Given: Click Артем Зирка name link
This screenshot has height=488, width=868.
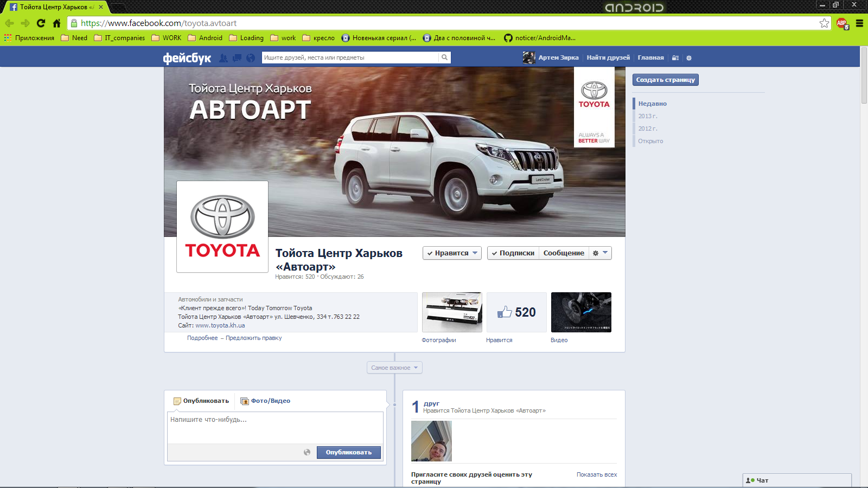Looking at the screenshot, I should pyautogui.click(x=558, y=57).
